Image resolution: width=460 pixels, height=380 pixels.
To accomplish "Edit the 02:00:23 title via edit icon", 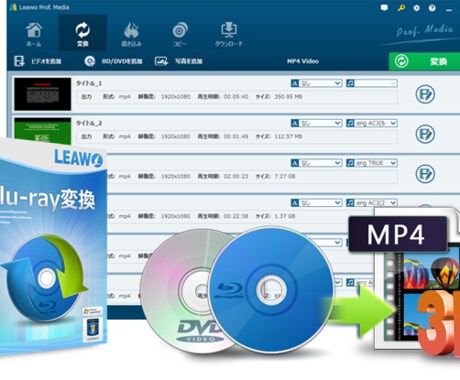I will coord(425,174).
